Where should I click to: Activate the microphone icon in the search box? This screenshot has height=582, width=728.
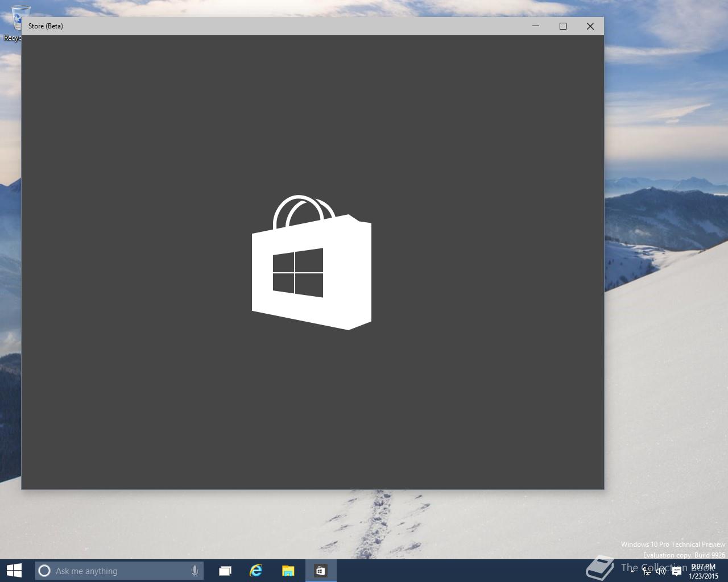(x=195, y=571)
